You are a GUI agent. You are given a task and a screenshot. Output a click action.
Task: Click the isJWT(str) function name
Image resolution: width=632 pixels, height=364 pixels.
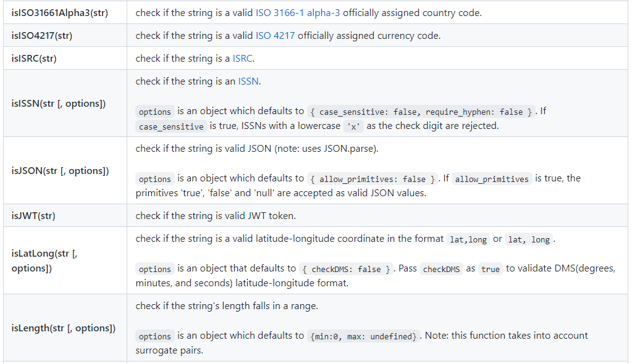(33, 216)
